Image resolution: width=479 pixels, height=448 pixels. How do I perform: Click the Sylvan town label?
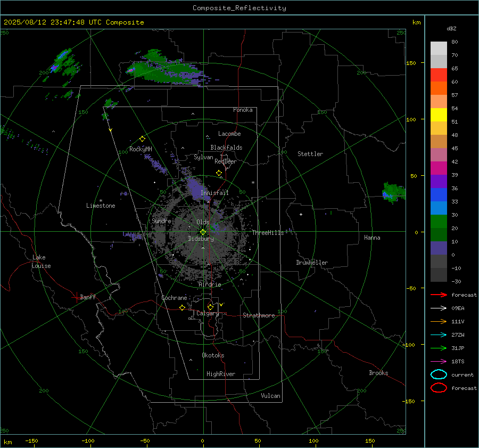coord(203,157)
